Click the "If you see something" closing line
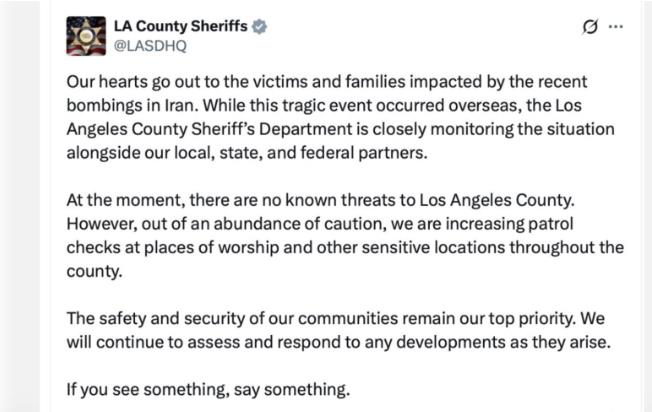 coord(208,390)
